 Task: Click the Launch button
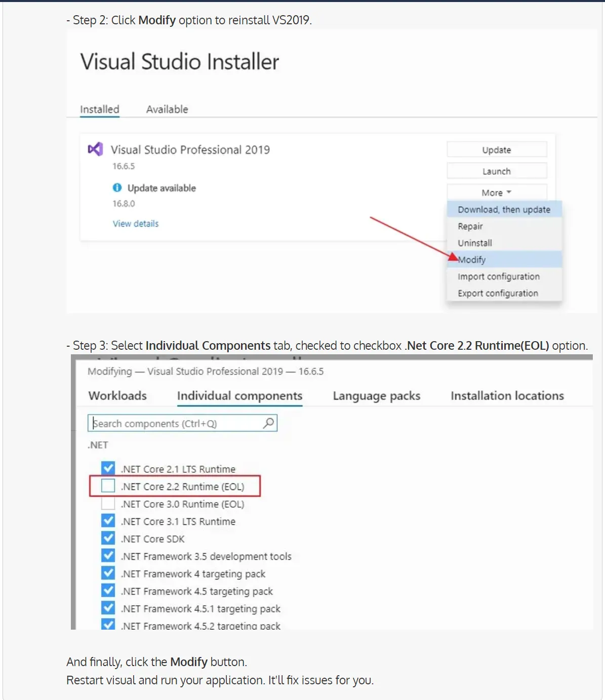(497, 171)
